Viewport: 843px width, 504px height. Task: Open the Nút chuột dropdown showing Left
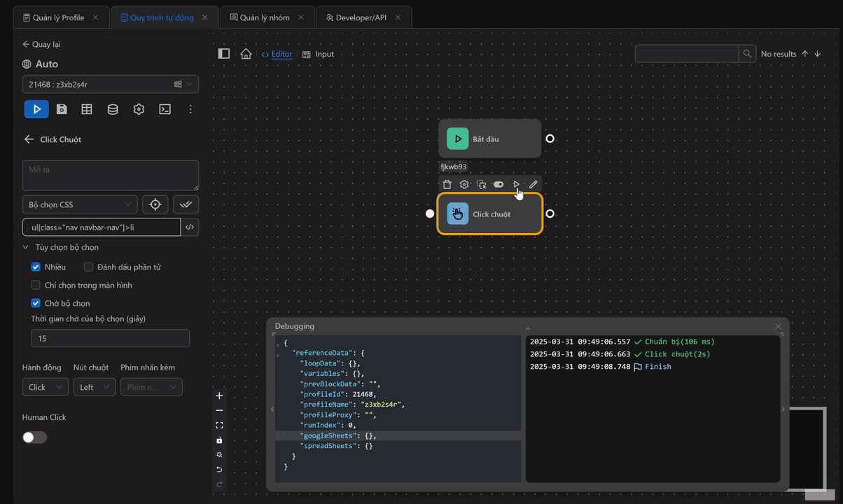pyautogui.click(x=94, y=386)
